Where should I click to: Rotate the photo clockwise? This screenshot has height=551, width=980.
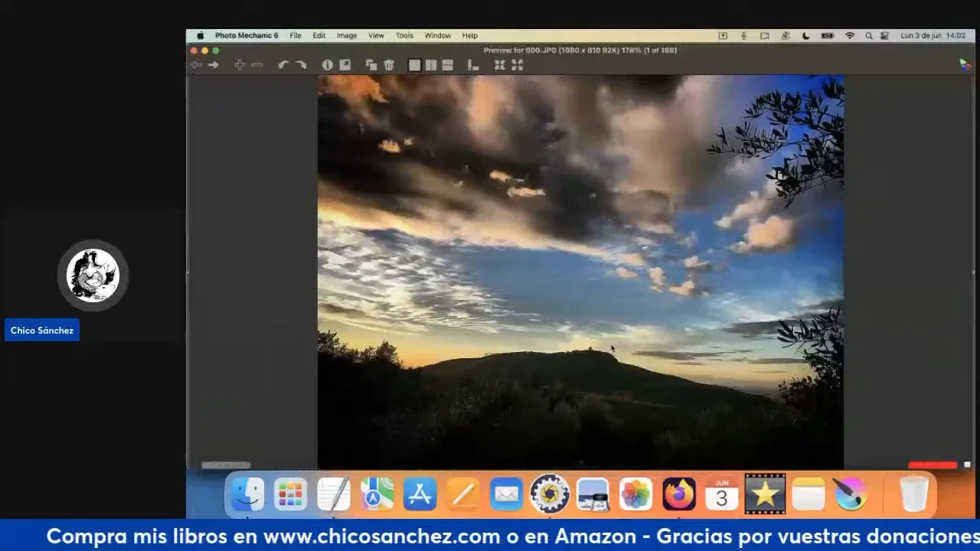point(301,65)
